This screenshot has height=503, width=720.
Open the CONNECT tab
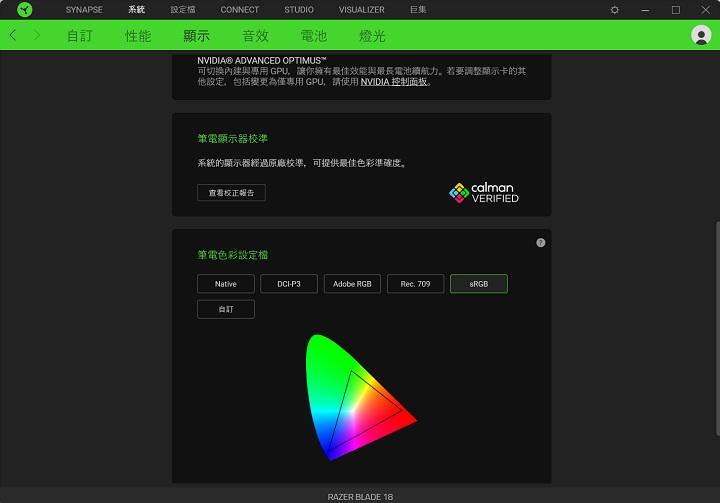click(240, 10)
